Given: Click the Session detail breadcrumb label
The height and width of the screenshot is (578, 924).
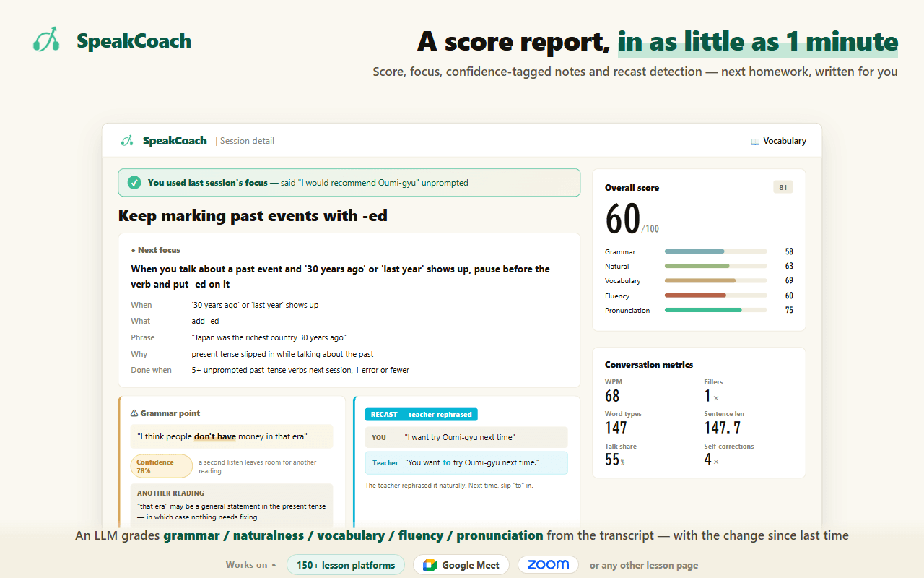Looking at the screenshot, I should coord(247,141).
